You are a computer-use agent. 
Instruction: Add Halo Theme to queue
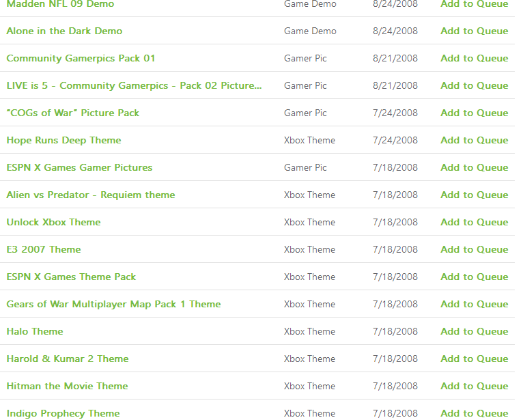point(475,332)
